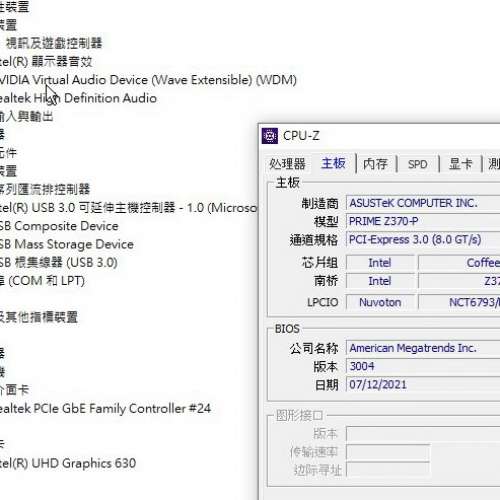Select the 視訊及遊戲控制器 category
The image size is (500, 500).
point(54,43)
